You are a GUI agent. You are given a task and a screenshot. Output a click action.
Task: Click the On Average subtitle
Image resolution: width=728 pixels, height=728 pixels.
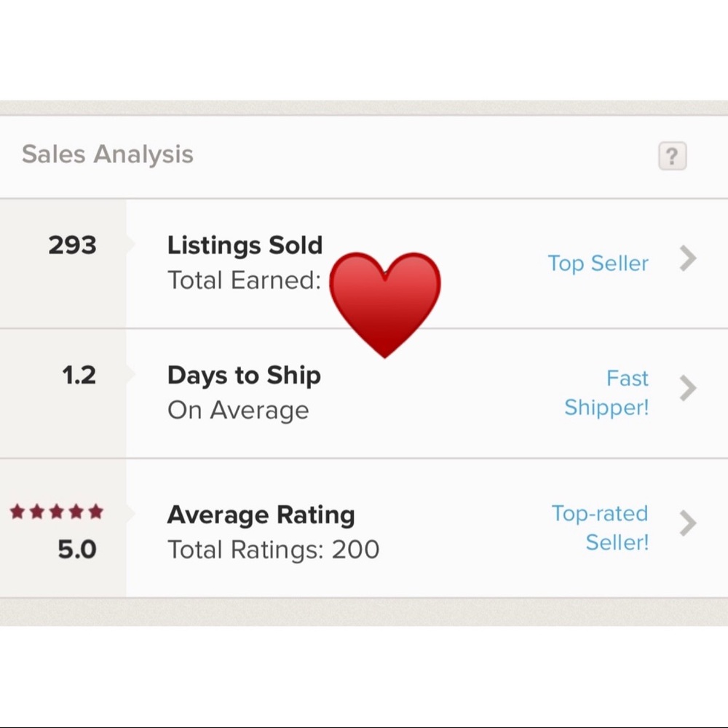coord(238,411)
